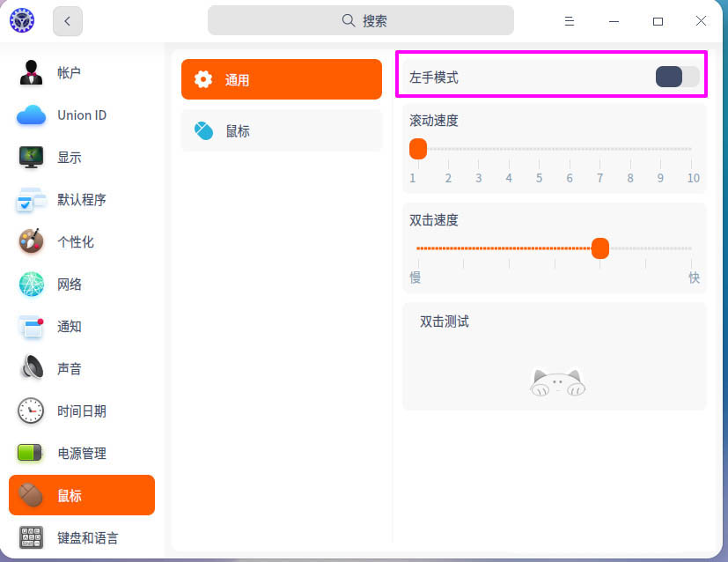Select the 鼠标 sidebar entry

click(81, 495)
